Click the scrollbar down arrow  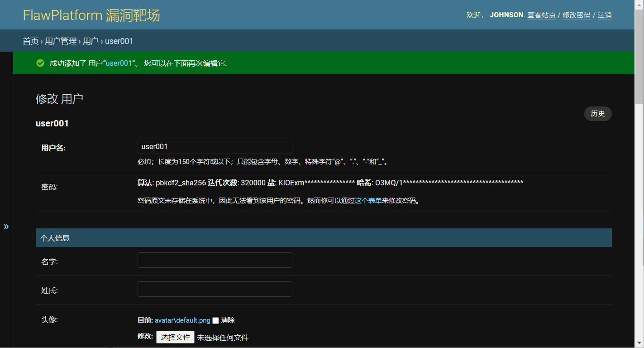(639, 344)
